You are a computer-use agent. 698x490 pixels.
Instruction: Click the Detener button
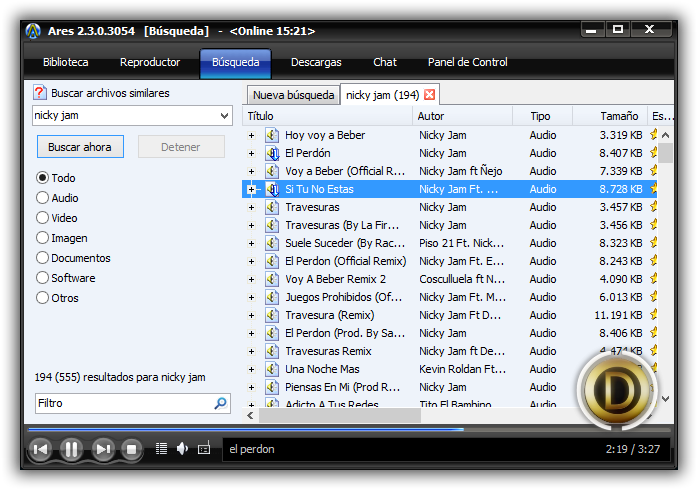(x=181, y=147)
